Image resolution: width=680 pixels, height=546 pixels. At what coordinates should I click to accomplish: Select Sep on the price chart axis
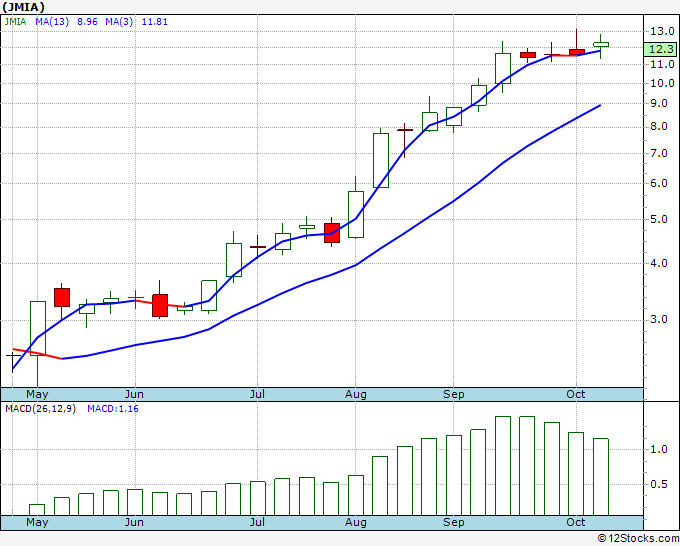pos(454,395)
